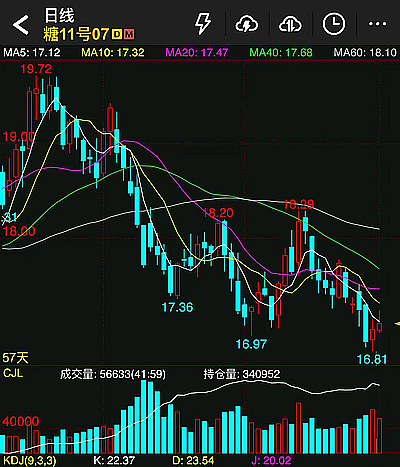Tap the MA5: 17.12 indicator label
This screenshot has height=467, width=400.
point(32,53)
